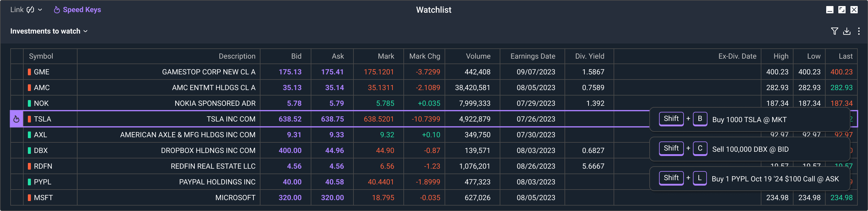Screen dimensions: 868x211
Task: Click TSLA ask price 638.75
Action: click(332, 119)
